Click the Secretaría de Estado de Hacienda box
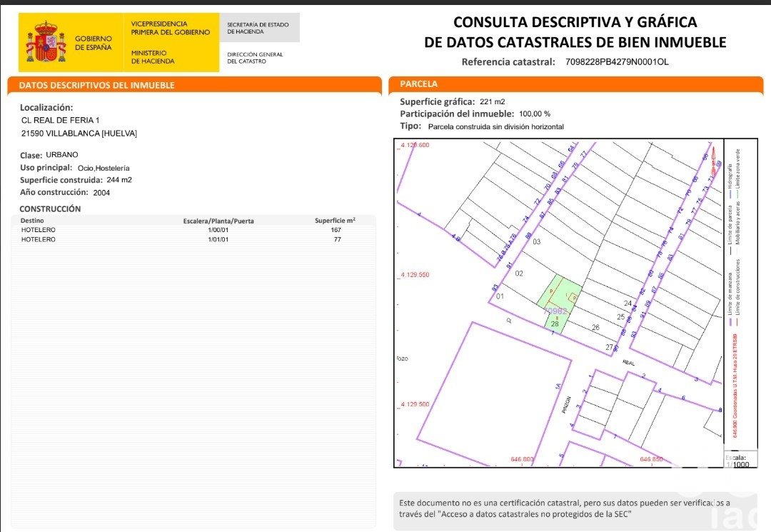 tap(259, 28)
